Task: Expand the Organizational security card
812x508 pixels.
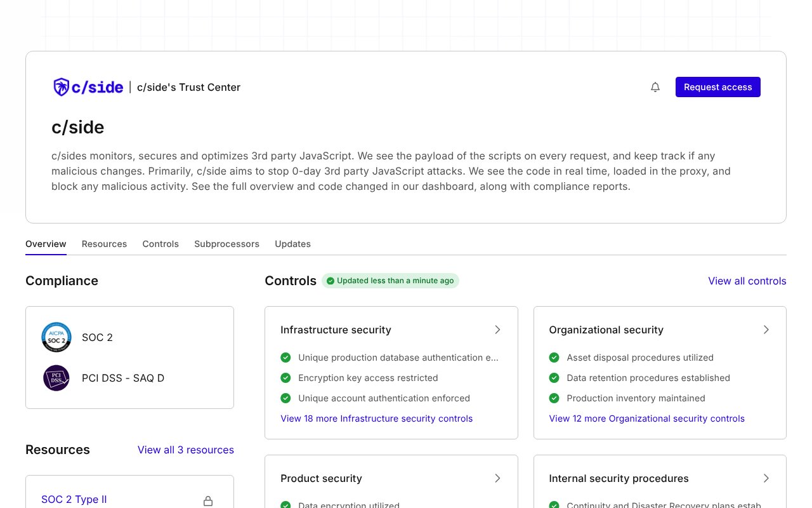Action: point(766,330)
